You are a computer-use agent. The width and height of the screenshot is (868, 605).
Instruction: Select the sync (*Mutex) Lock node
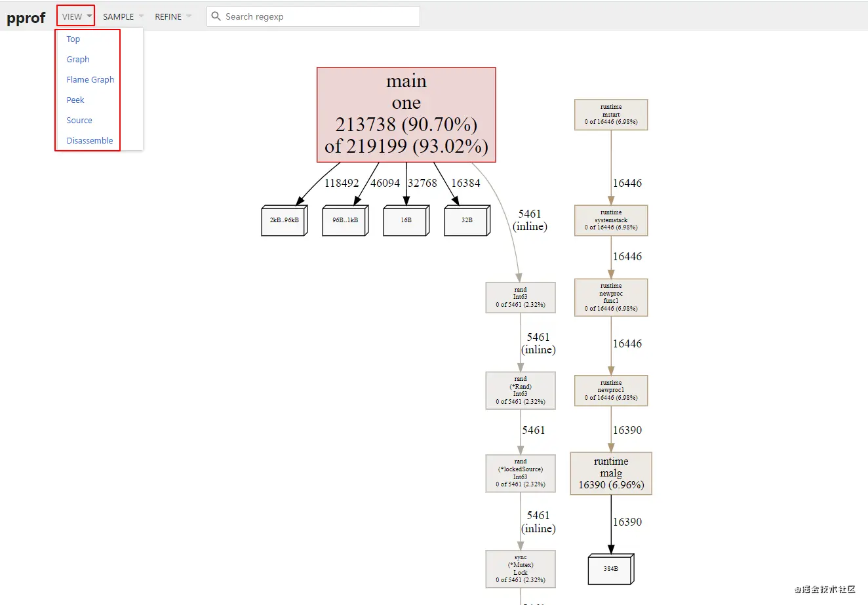click(x=521, y=569)
